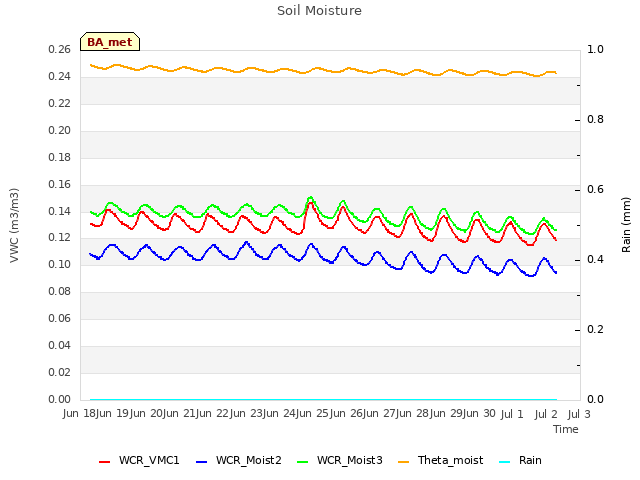Click the 0.4 right axis value
640x480 pixels.
click(595, 260)
